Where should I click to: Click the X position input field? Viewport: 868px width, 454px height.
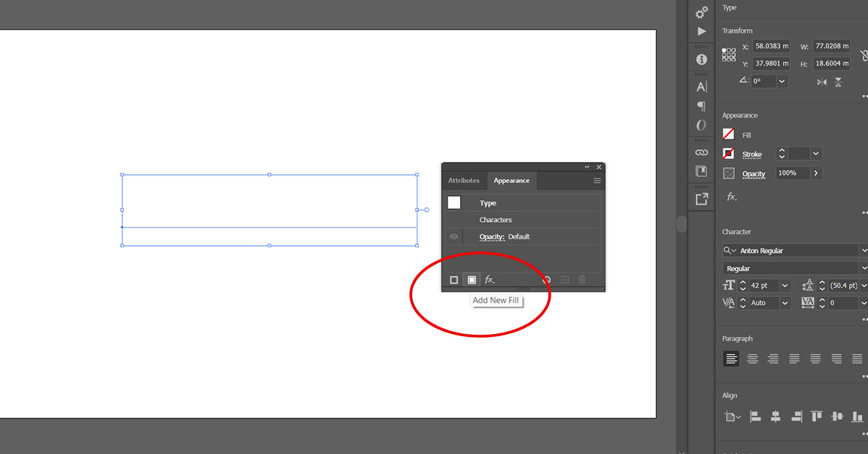click(x=771, y=46)
